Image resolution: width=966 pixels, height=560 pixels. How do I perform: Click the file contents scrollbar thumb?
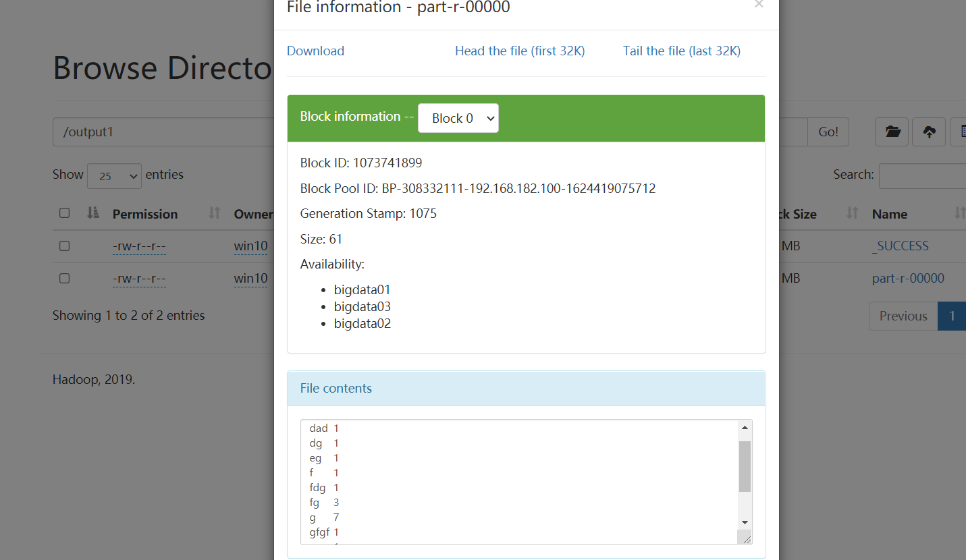tap(745, 466)
